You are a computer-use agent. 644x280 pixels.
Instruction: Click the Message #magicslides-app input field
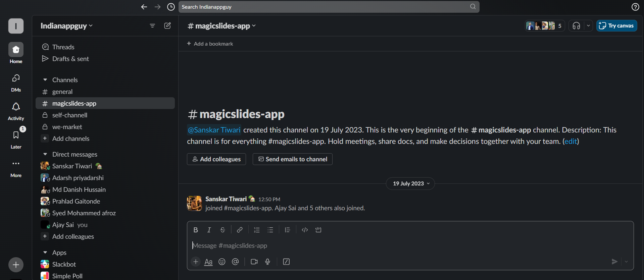coord(410,245)
